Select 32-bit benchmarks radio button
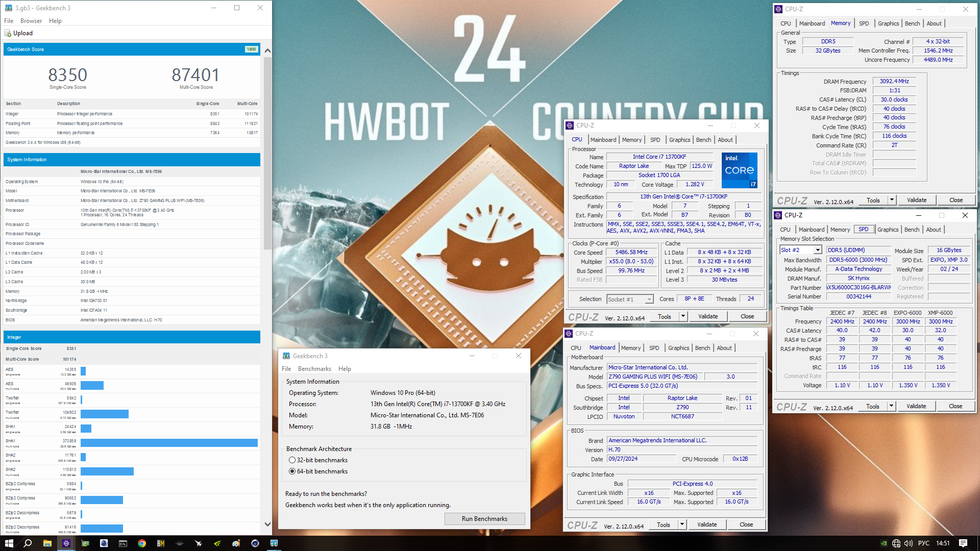The width and height of the screenshot is (980, 551). click(292, 460)
